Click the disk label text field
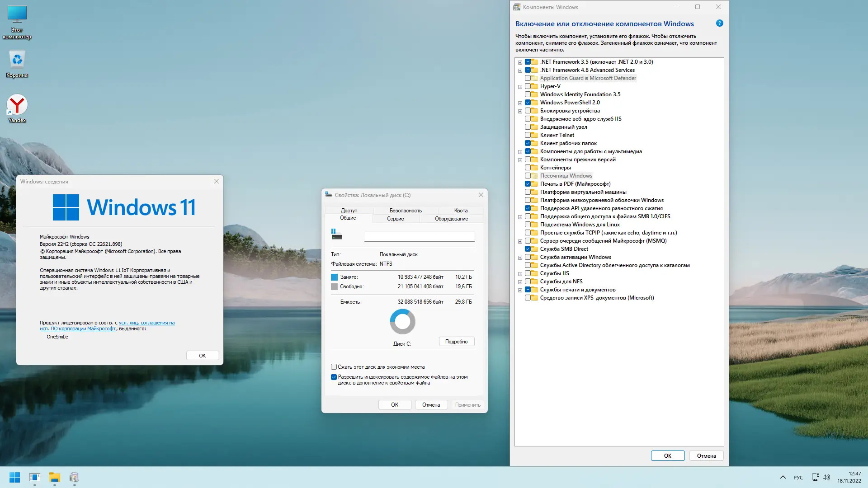 [419, 236]
